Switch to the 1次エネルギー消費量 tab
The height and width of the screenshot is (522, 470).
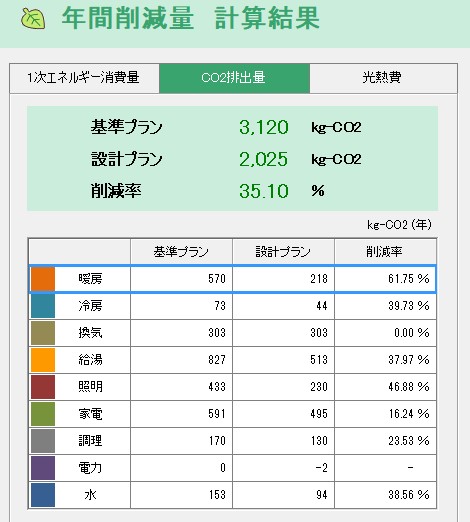click(84, 78)
